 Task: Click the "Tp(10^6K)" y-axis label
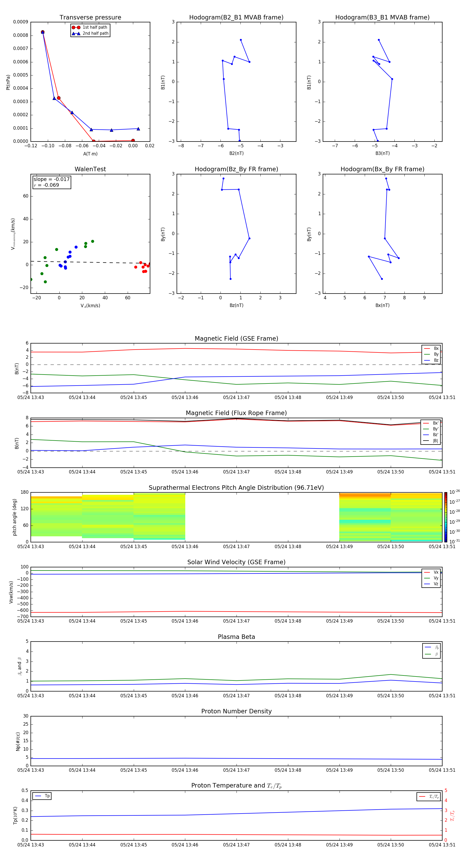coord(15,815)
